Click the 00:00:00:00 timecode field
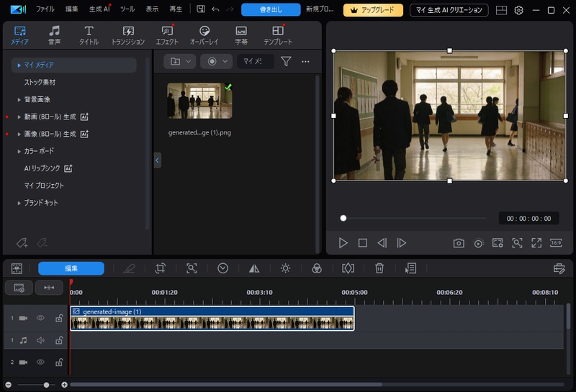Viewport: 576px width, 392px height. pos(528,219)
